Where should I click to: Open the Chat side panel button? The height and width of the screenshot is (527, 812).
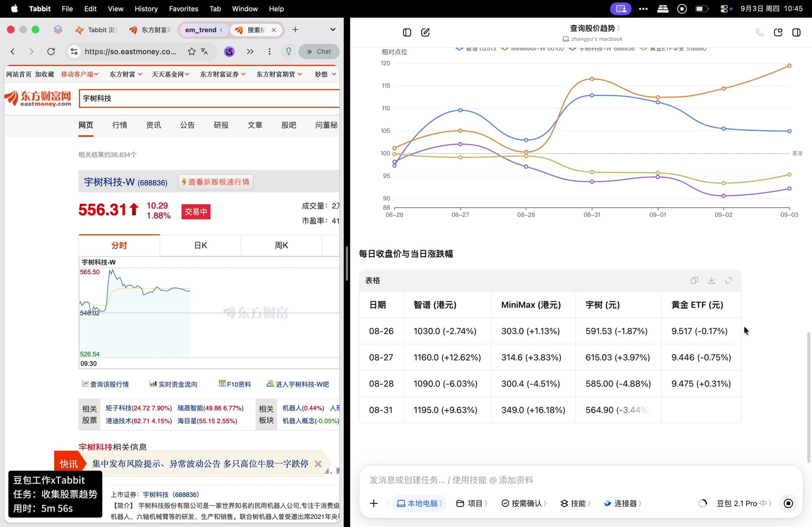[319, 52]
